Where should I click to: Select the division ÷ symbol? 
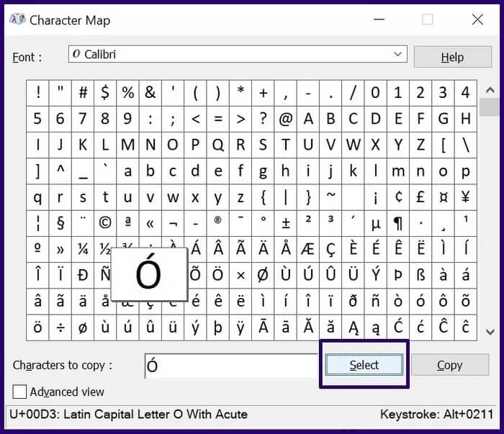pos(60,327)
